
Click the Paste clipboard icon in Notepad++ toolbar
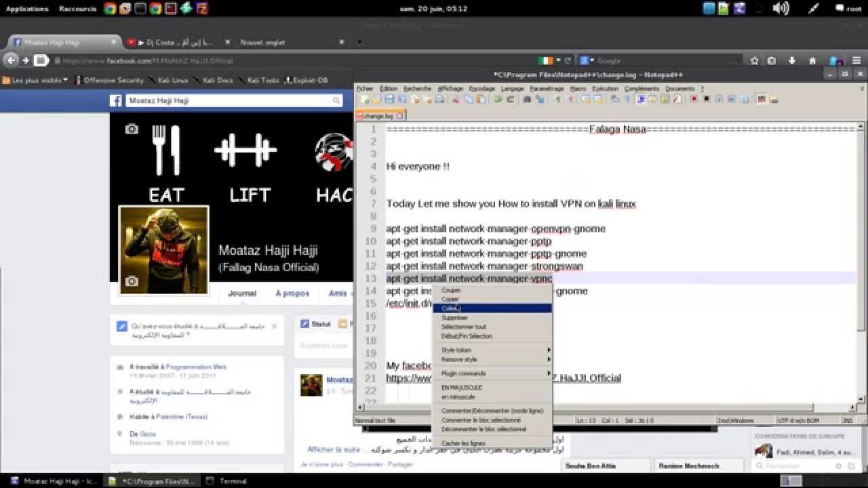[481, 100]
